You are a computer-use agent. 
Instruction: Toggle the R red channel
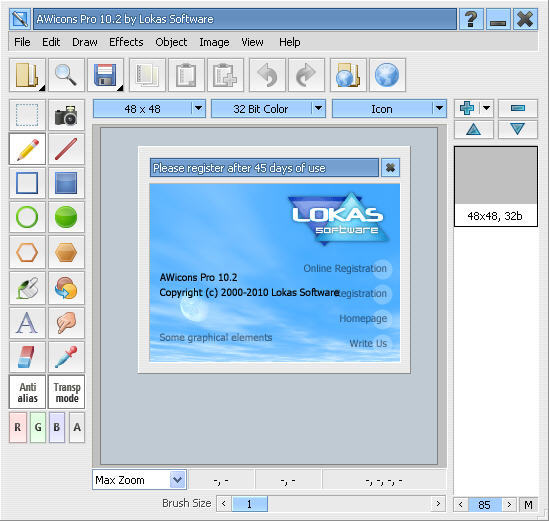18,427
